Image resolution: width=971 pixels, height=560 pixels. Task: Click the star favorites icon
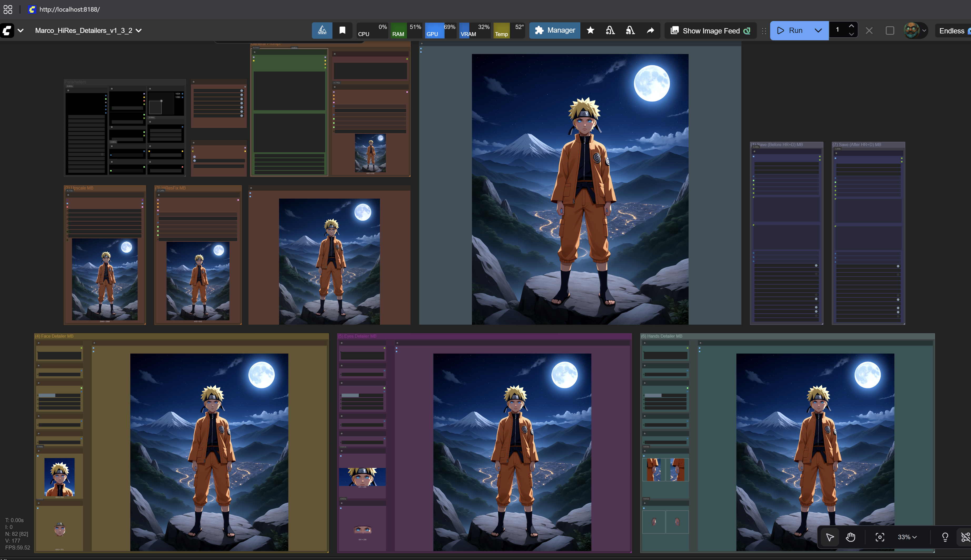(x=590, y=30)
